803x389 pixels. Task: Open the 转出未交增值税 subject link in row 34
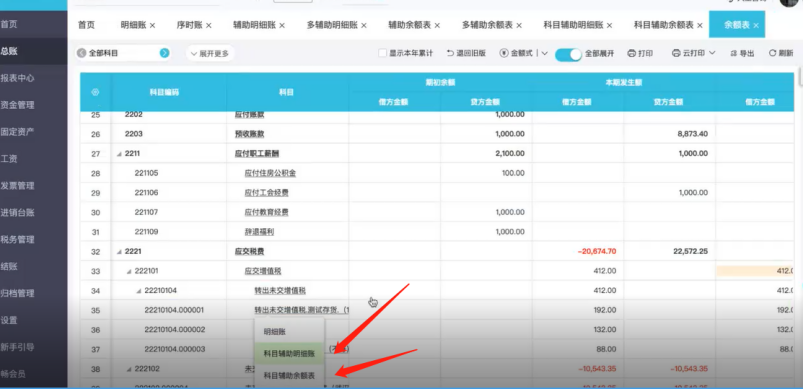(x=280, y=291)
